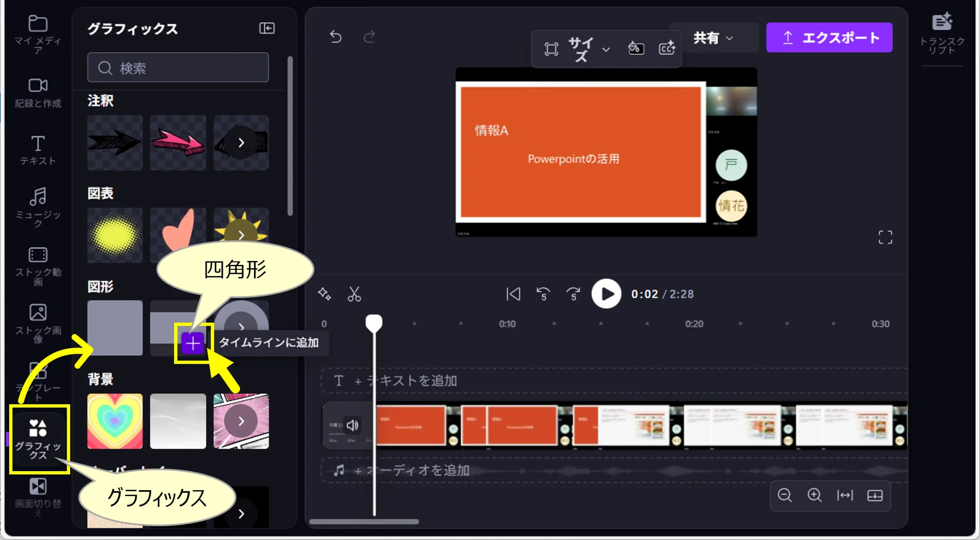Fit timeline to window width
Screen dimensions: 980x540
(x=845, y=495)
